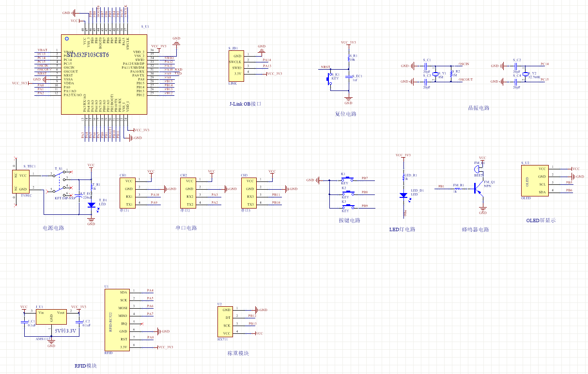The height and width of the screenshot is (374, 588).
Task: Select the S_C2 20pF capacitor
Action: [x=517, y=65]
